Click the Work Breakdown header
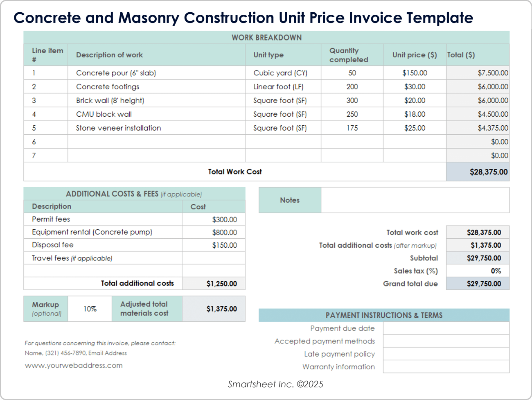Viewport: 532px width, 400px height. click(x=266, y=37)
